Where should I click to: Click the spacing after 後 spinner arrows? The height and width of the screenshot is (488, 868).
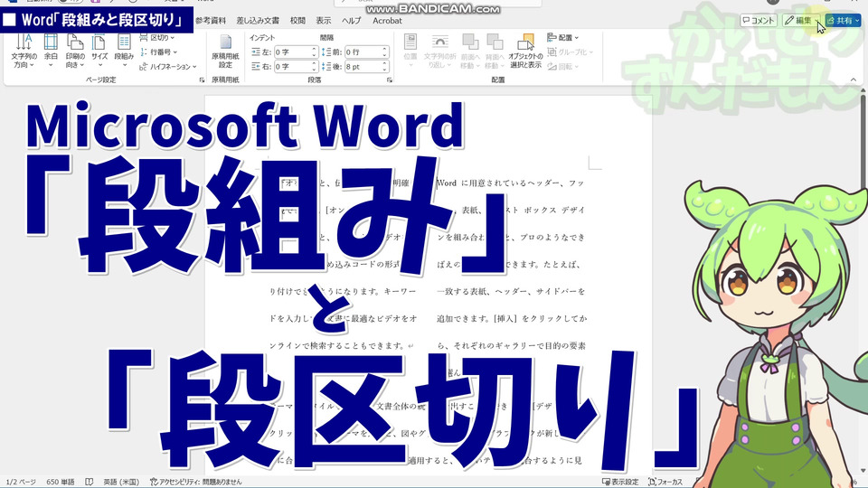[385, 66]
